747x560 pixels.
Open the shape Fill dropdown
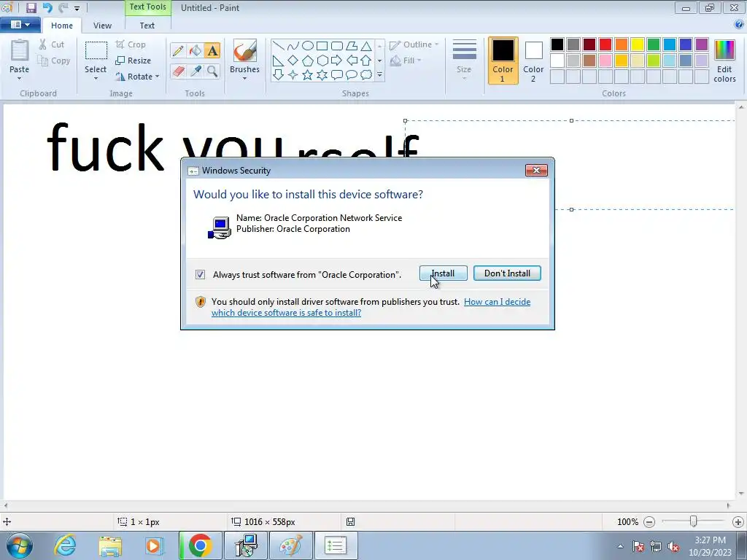pos(406,61)
